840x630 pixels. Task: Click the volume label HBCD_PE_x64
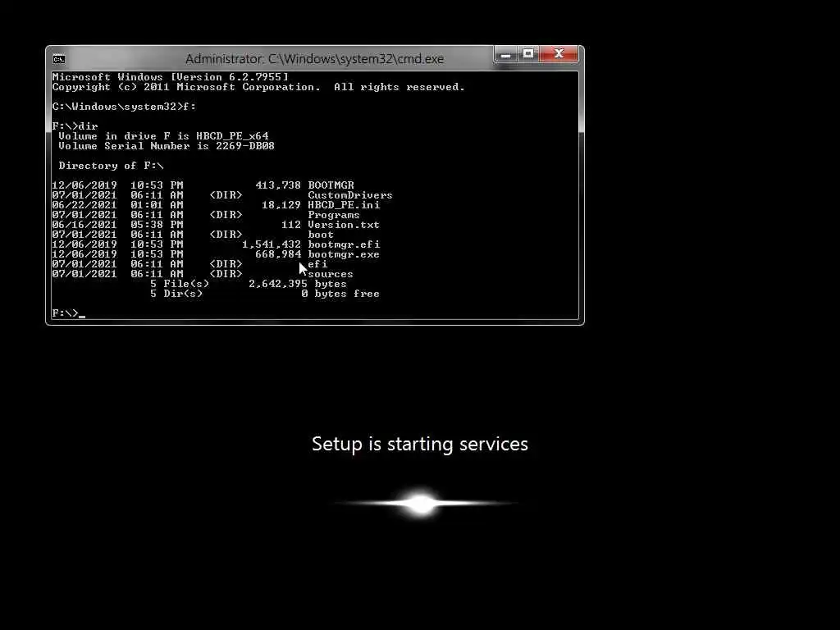[232, 136]
